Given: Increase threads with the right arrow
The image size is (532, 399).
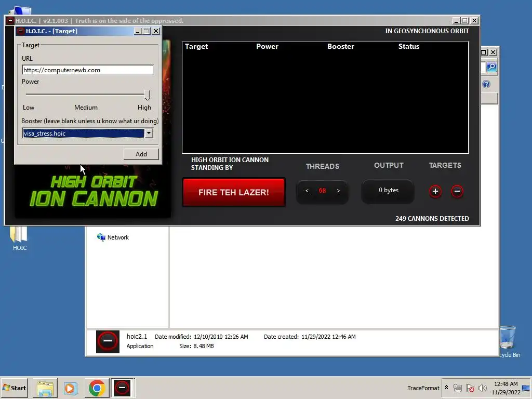Looking at the screenshot, I should (x=338, y=191).
